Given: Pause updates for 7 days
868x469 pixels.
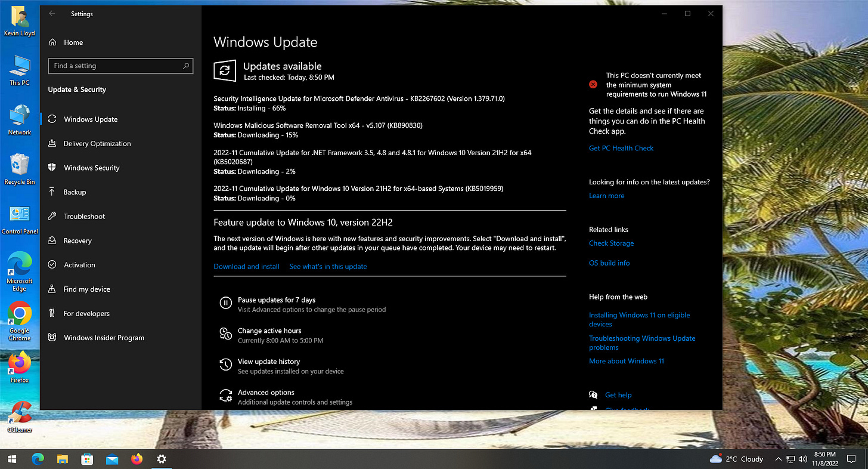Looking at the screenshot, I should [x=276, y=300].
